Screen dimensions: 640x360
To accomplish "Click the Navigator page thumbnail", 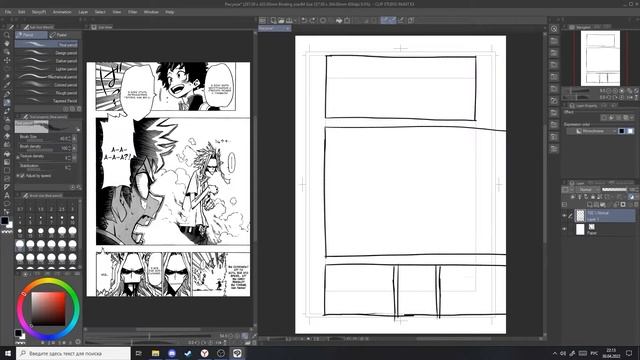I will point(600,58).
